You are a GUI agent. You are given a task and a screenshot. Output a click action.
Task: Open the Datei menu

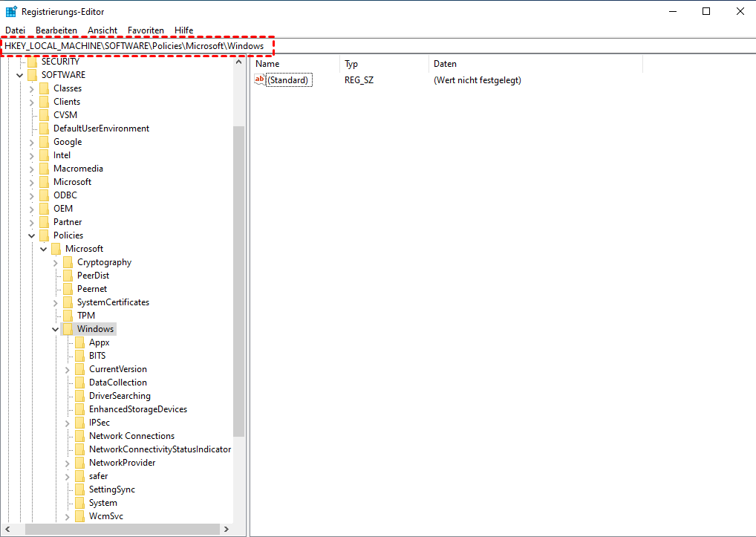click(15, 30)
